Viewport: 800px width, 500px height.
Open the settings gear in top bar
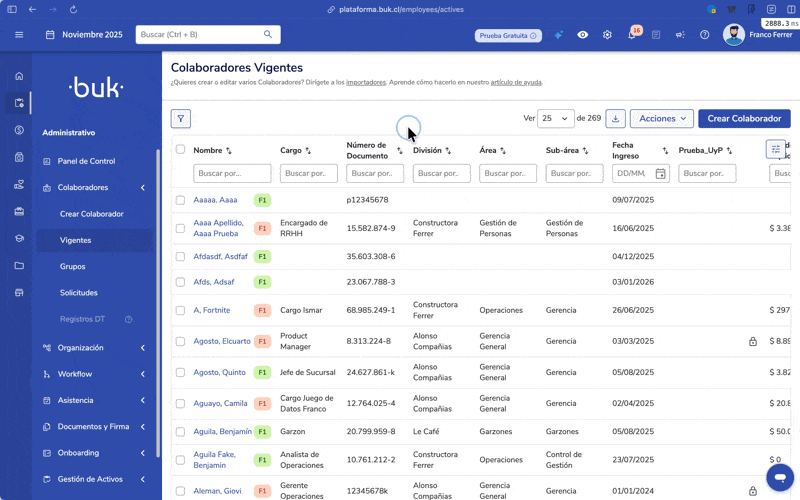pos(607,35)
